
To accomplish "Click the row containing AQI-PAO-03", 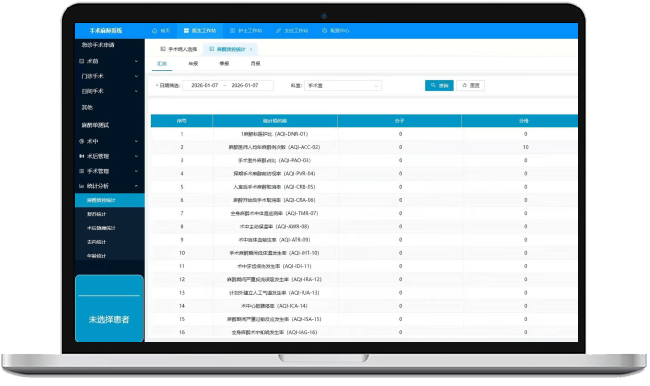I will click(364, 160).
